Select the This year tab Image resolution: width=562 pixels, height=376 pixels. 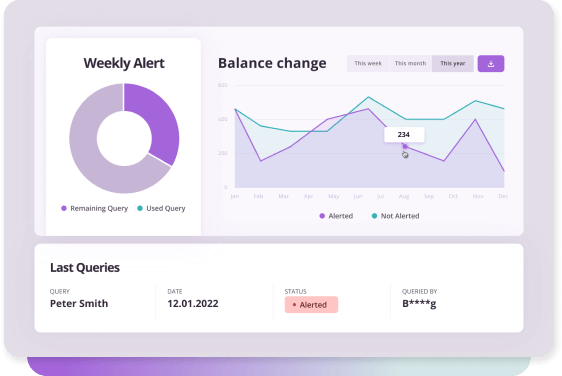pos(453,63)
